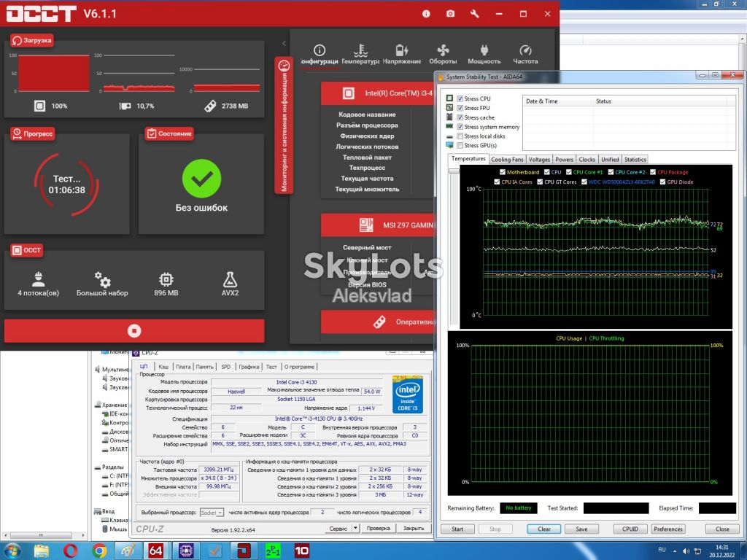This screenshot has height=560, width=747.
Task: Click the OCCT screenshot camera icon
Action: 450,14
